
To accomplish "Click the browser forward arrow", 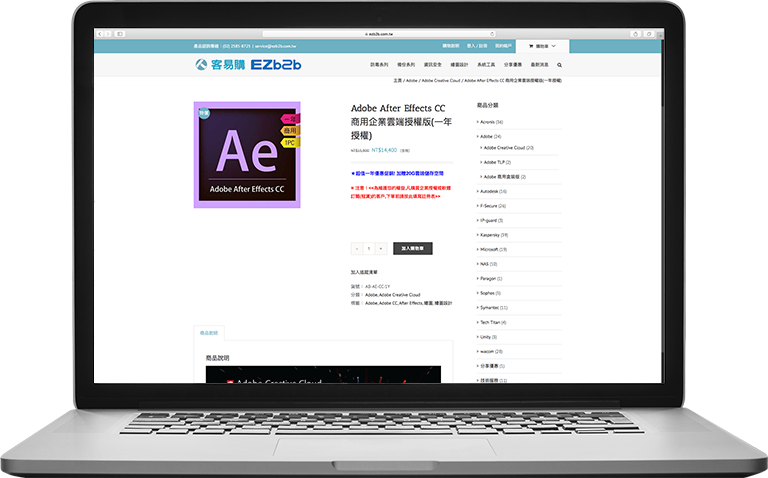I will pyautogui.click(x=108, y=34).
